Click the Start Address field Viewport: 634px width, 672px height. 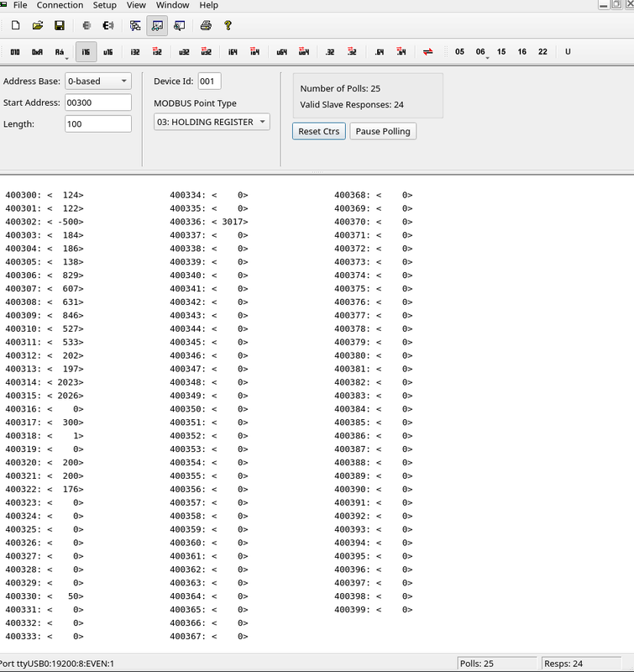pos(98,102)
